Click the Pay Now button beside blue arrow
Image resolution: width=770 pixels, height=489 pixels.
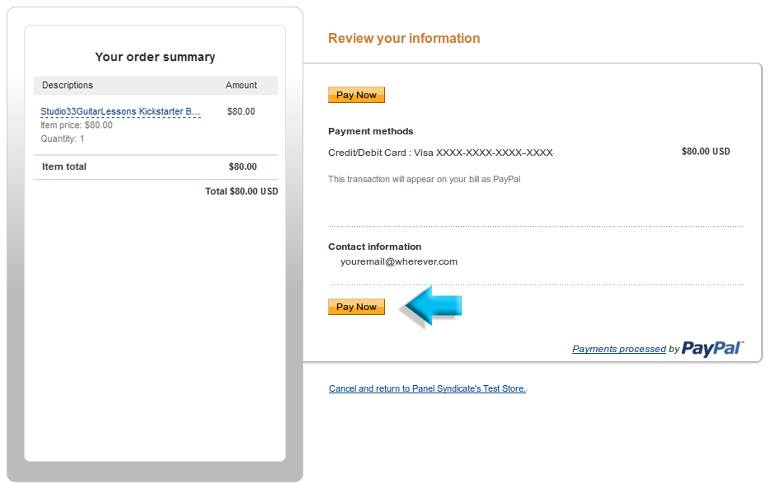[356, 306]
